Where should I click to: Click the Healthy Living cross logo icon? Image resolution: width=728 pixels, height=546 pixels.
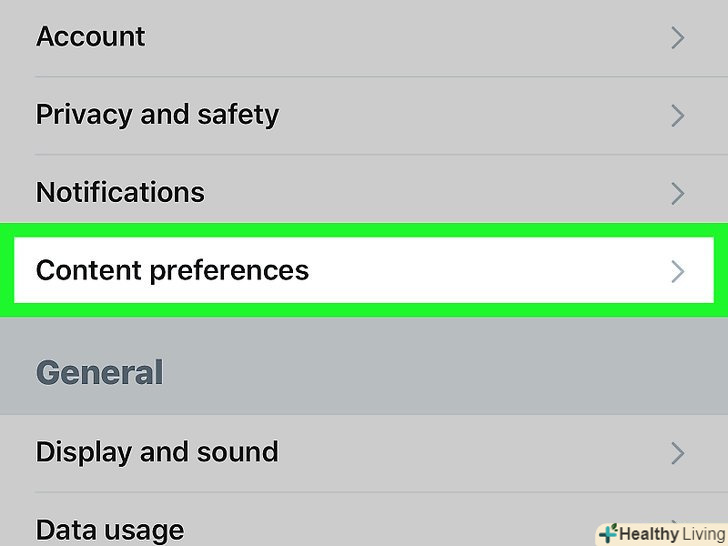click(x=607, y=534)
